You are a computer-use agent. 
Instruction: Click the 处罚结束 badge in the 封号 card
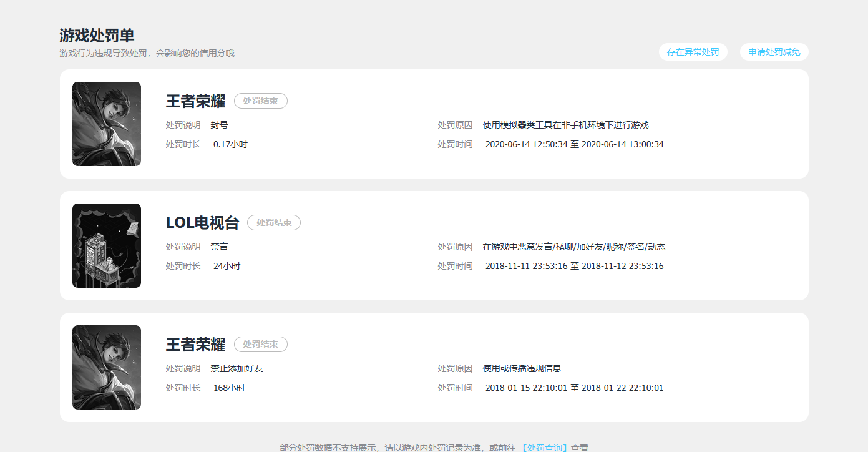261,101
